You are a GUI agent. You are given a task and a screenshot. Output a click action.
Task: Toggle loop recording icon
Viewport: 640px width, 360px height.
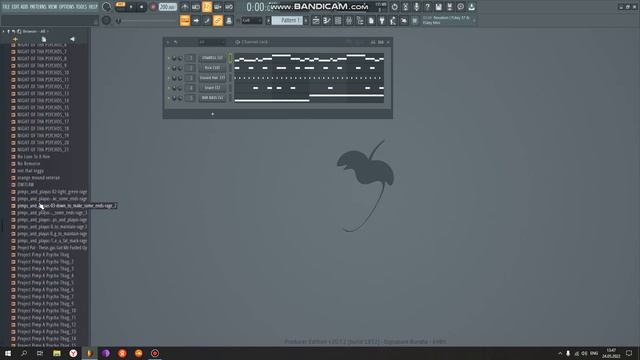pyautogui.click(x=229, y=7)
